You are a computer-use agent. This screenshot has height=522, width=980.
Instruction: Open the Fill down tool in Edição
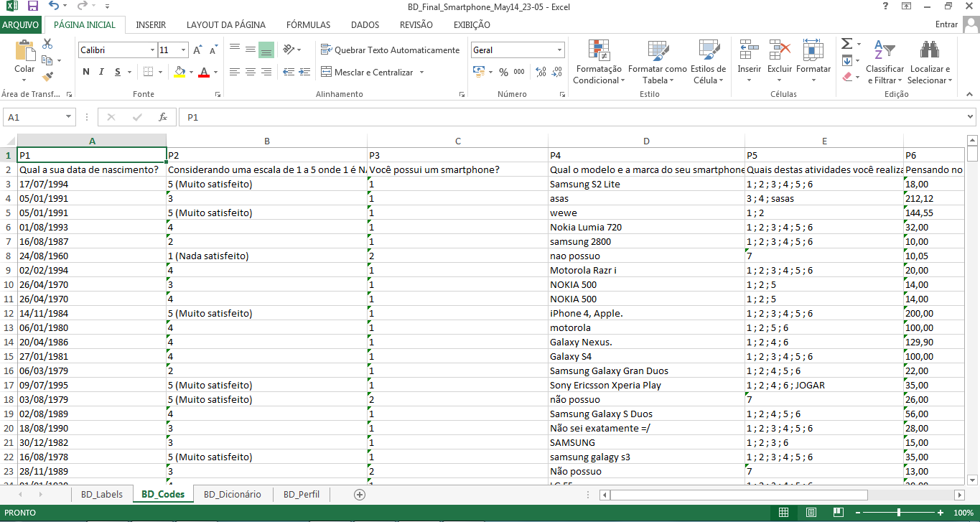point(847,60)
